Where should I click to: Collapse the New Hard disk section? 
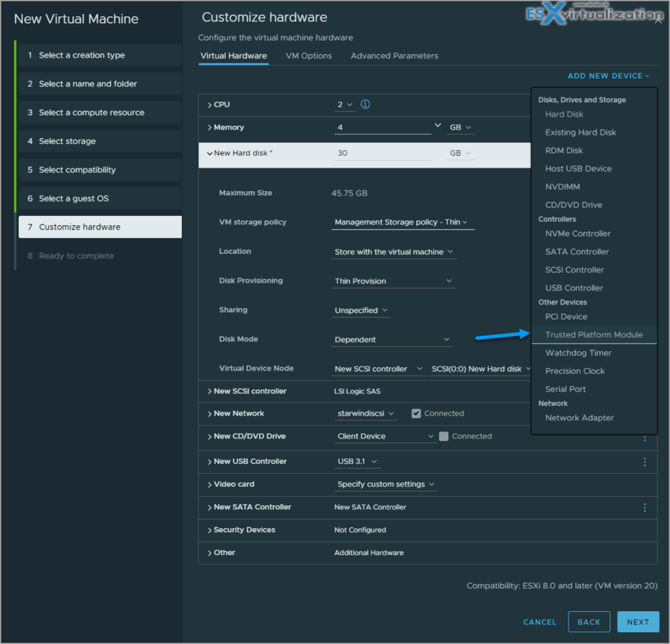(x=210, y=152)
